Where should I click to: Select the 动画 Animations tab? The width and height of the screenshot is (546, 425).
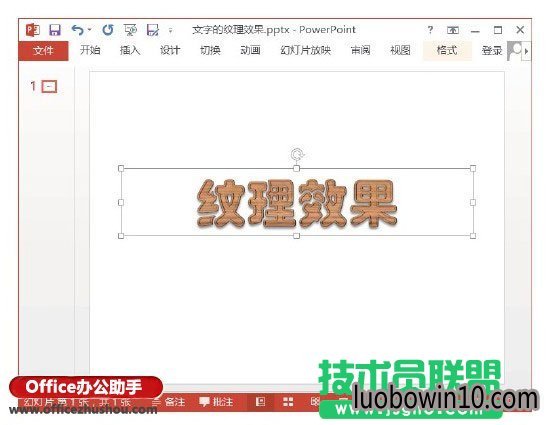click(250, 50)
